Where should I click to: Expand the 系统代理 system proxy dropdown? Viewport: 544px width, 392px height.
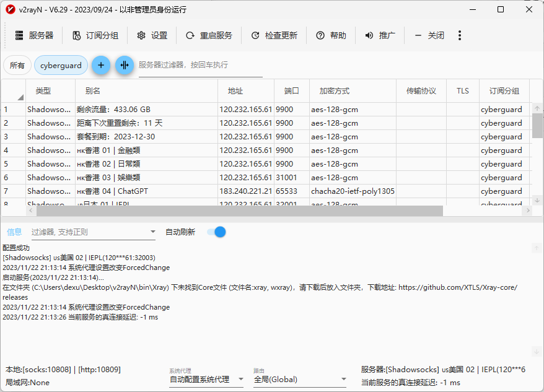[x=206, y=380]
